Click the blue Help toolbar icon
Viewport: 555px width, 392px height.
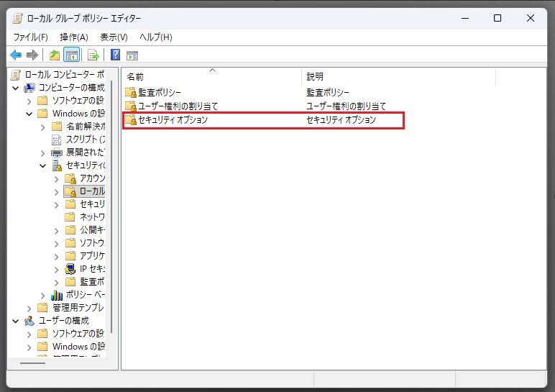click(x=115, y=55)
